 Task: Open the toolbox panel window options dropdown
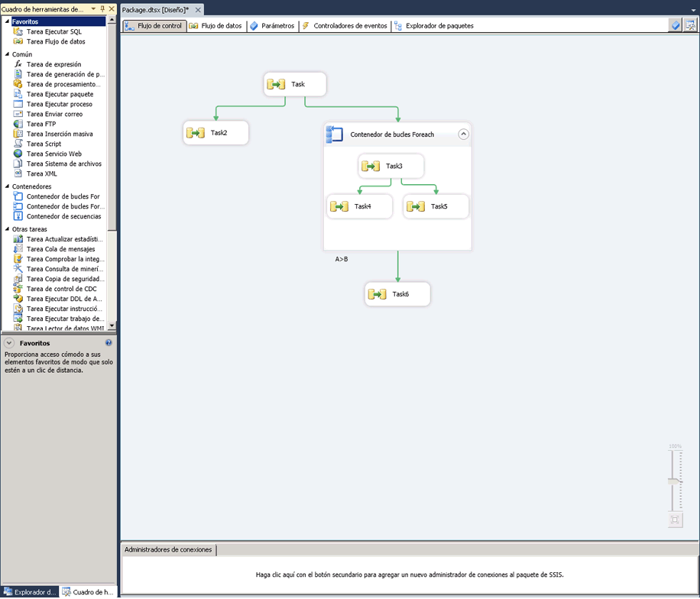[93, 8]
